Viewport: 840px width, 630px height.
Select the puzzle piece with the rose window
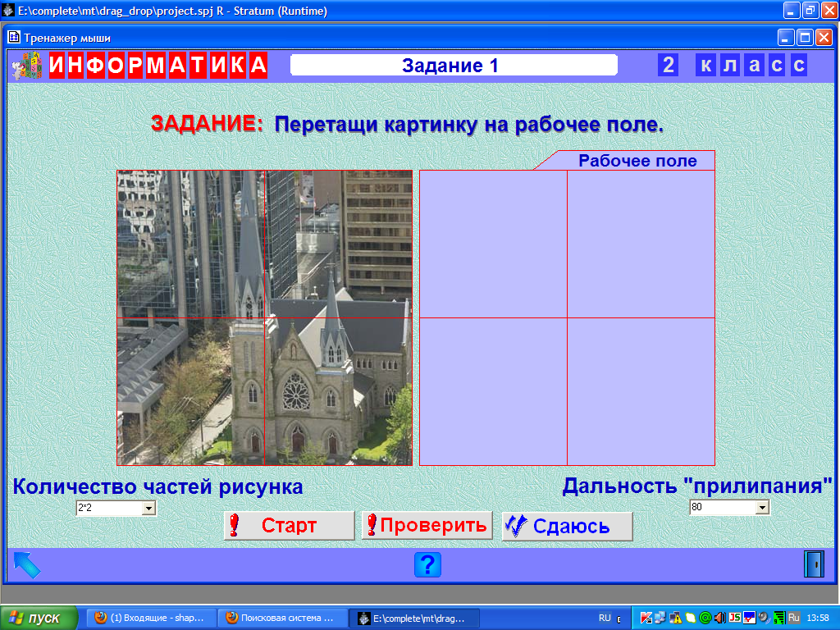[339, 391]
